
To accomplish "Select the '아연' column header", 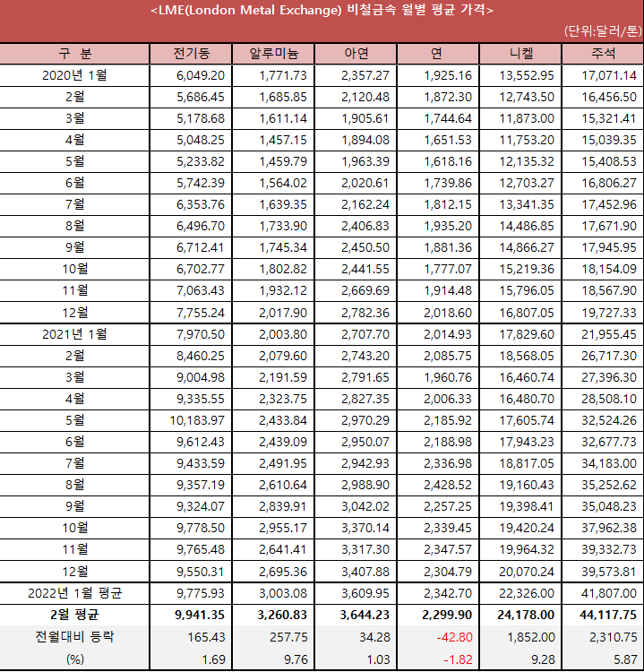I will pyautogui.click(x=356, y=54).
